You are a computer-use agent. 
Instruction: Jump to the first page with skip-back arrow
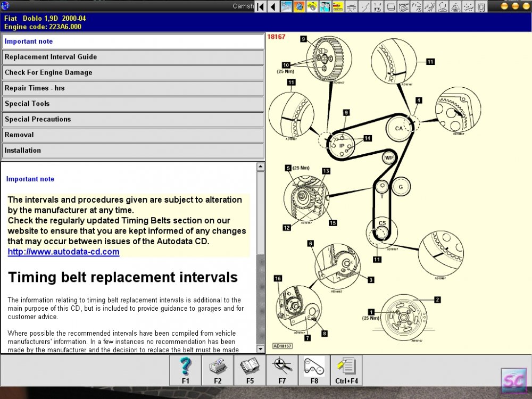[x=260, y=6]
